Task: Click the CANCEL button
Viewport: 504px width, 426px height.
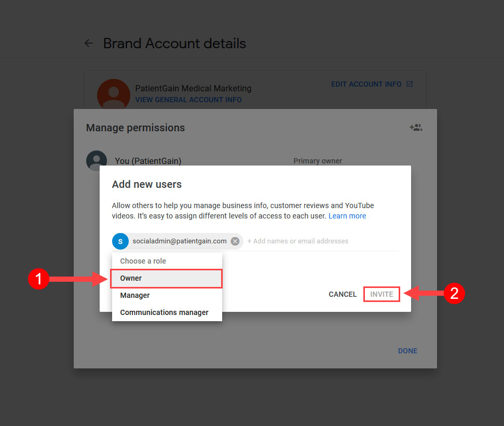Action: pos(342,294)
